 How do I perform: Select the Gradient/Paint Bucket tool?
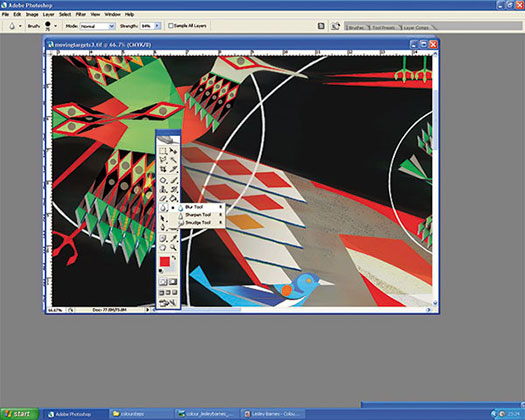[x=173, y=198]
